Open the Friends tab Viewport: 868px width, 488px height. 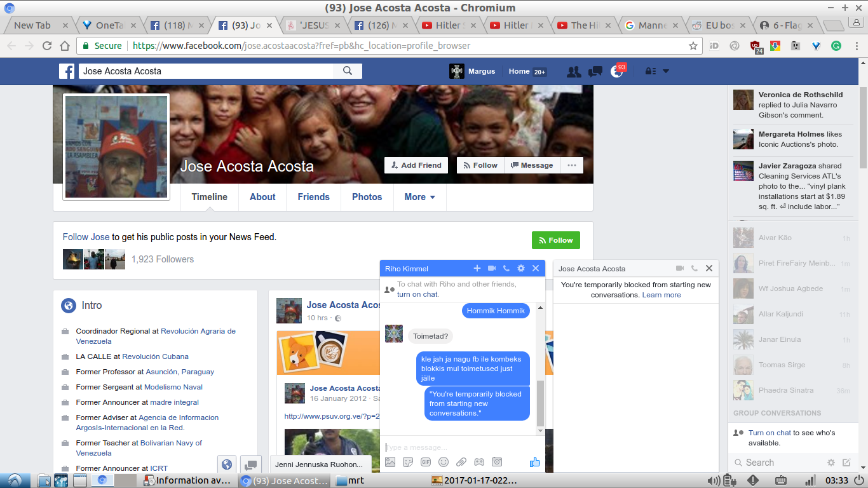pyautogui.click(x=314, y=197)
